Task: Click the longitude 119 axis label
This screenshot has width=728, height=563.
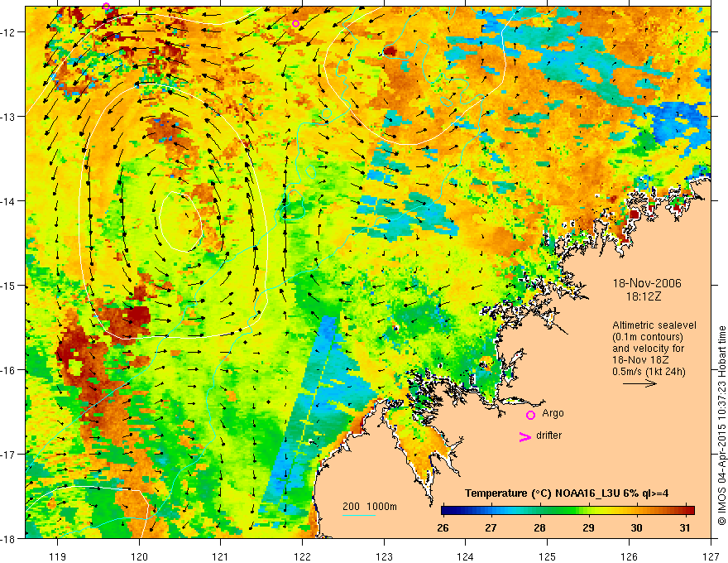Action: 58,557
